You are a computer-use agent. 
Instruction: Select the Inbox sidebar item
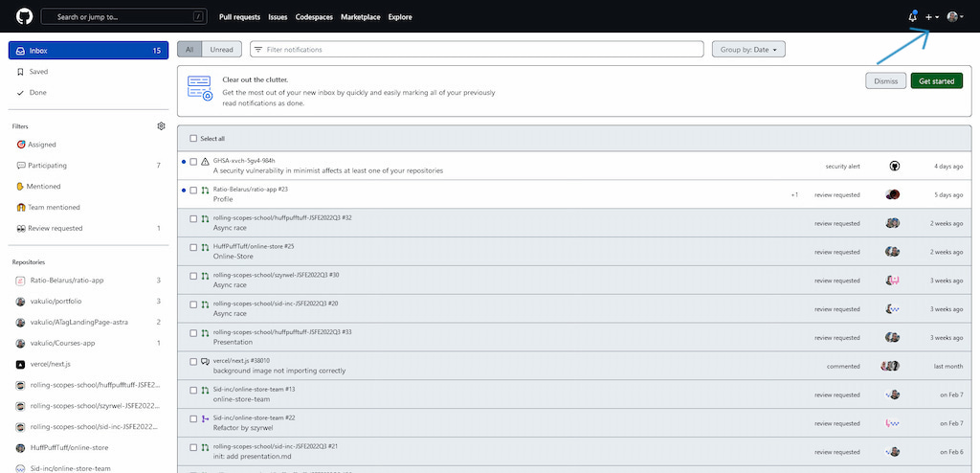click(88, 51)
